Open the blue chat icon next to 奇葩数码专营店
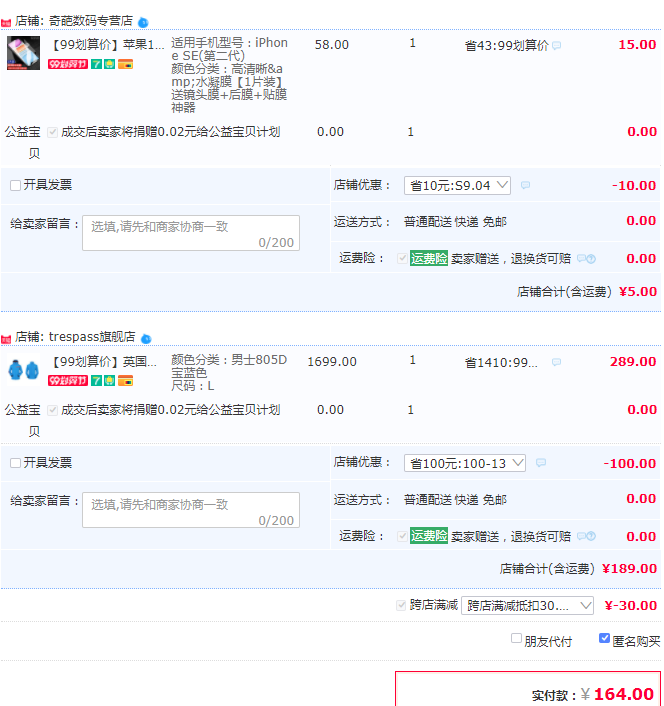The height and width of the screenshot is (706, 664). [143, 22]
